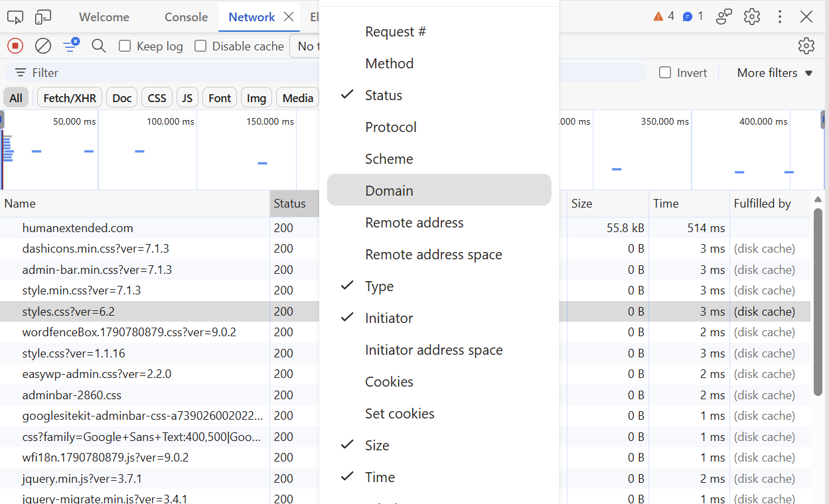829x504 pixels.
Task: Filter requests by Doc type
Action: 122,97
